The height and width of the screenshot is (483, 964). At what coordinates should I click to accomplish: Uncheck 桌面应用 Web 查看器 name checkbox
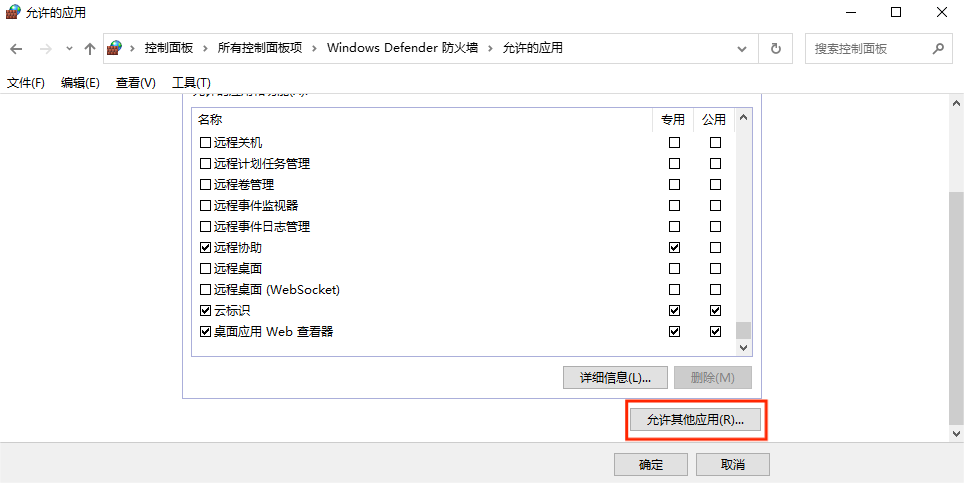click(205, 331)
